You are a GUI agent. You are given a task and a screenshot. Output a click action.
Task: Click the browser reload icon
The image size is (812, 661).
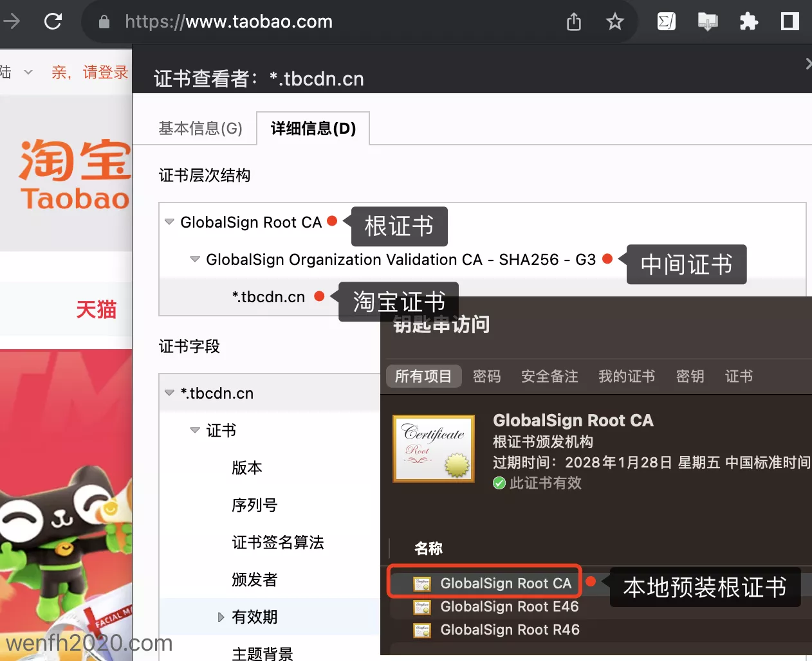pos(53,22)
